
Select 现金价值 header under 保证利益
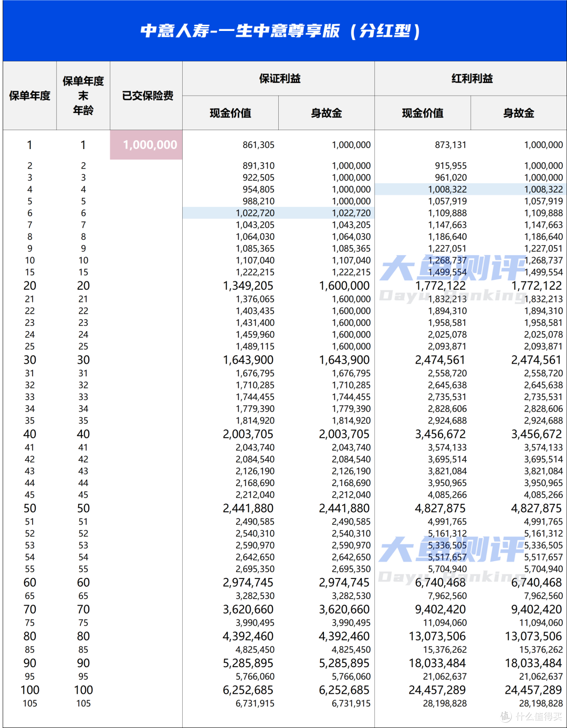[x=230, y=113]
